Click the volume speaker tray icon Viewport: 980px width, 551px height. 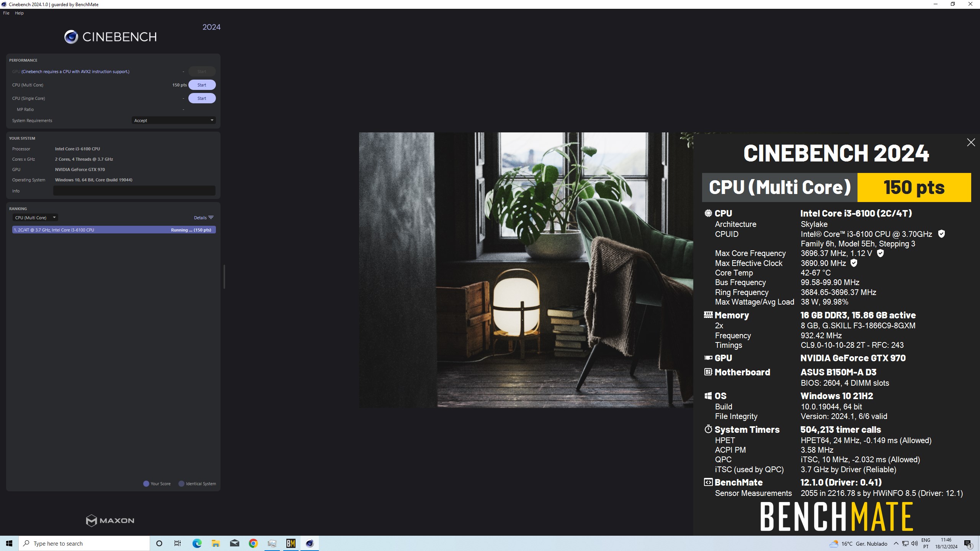click(915, 544)
